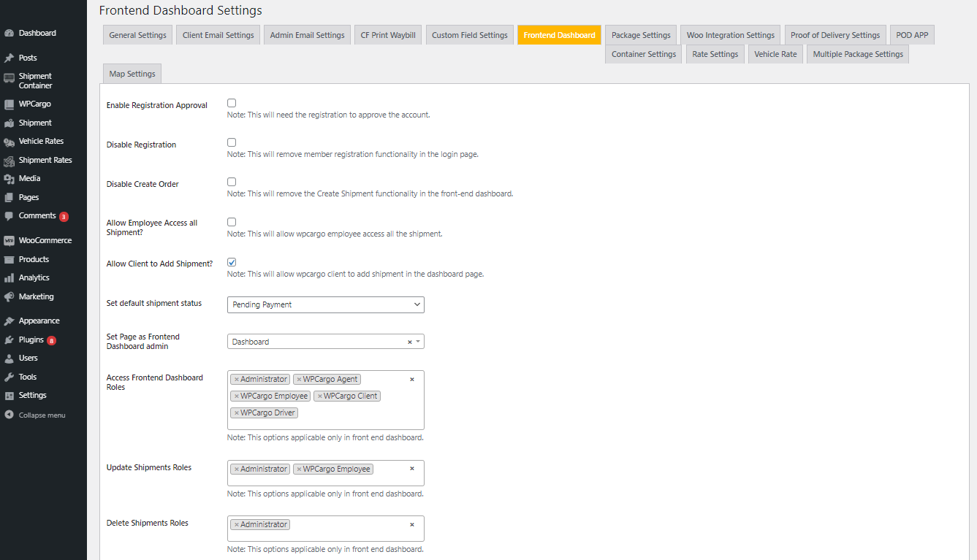Clear all Delete Shipments Roles

(x=411, y=525)
